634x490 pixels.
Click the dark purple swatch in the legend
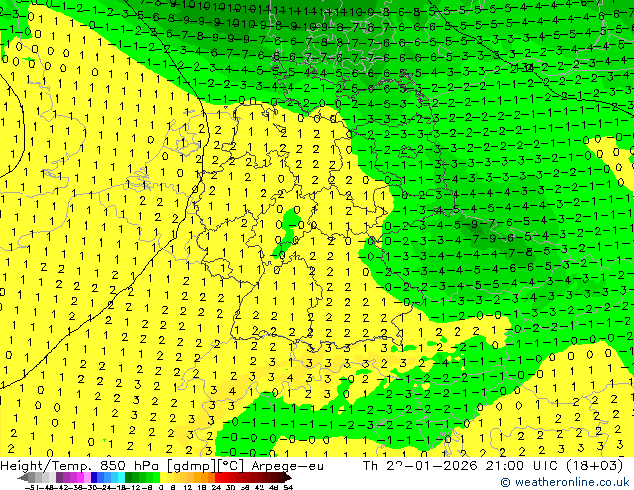click(x=59, y=477)
